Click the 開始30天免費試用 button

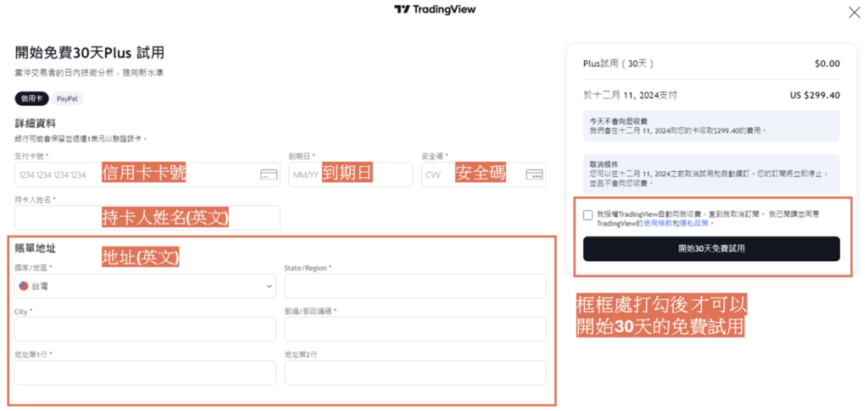(x=711, y=249)
